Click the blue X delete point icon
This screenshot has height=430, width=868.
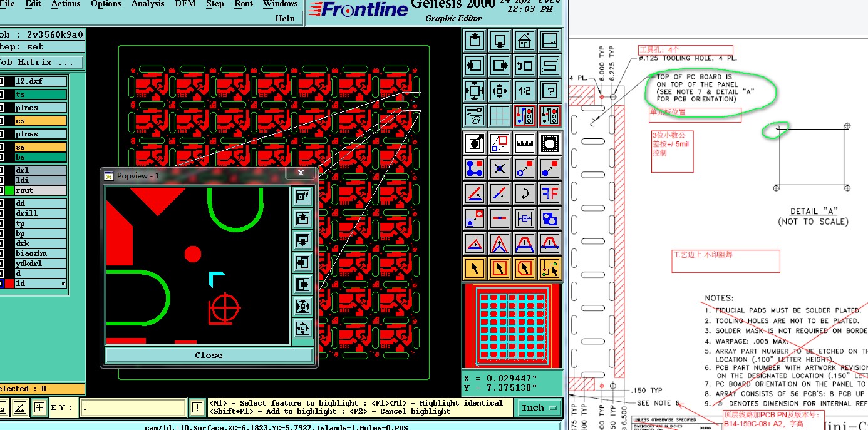tap(500, 168)
